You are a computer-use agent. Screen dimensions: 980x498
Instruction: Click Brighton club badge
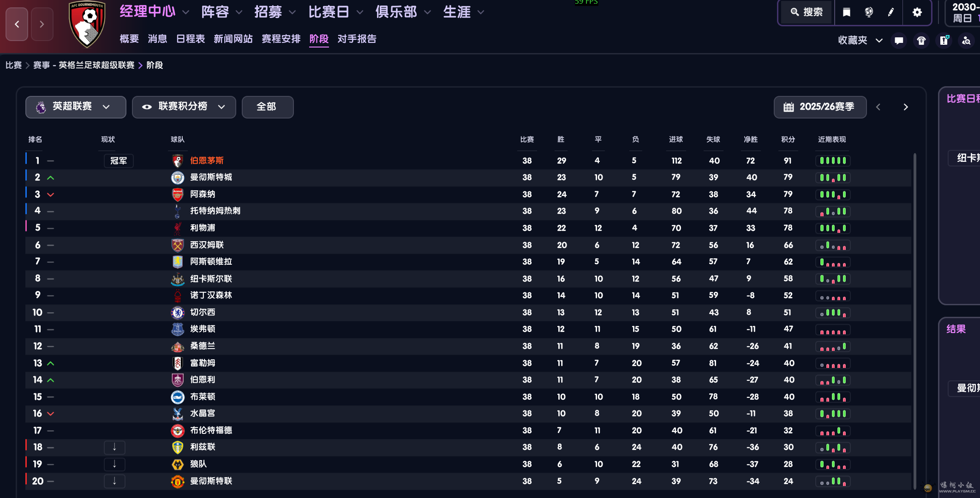pos(178,397)
